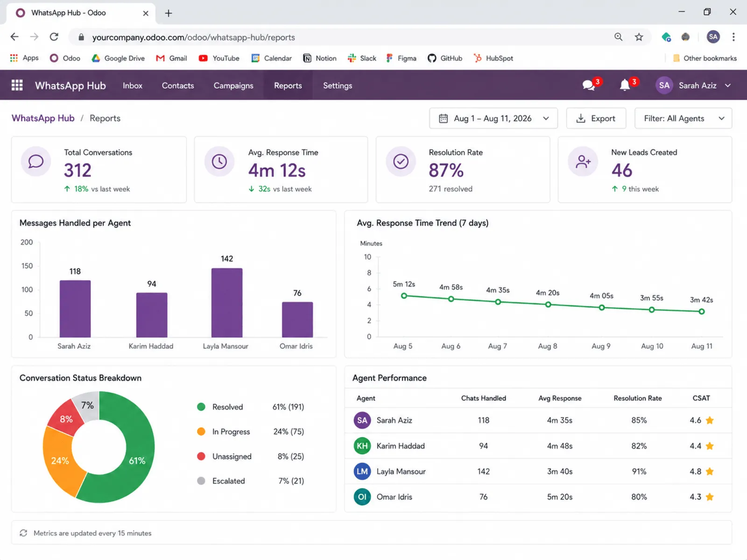Click the red Unassigned legend dot

pyautogui.click(x=201, y=456)
